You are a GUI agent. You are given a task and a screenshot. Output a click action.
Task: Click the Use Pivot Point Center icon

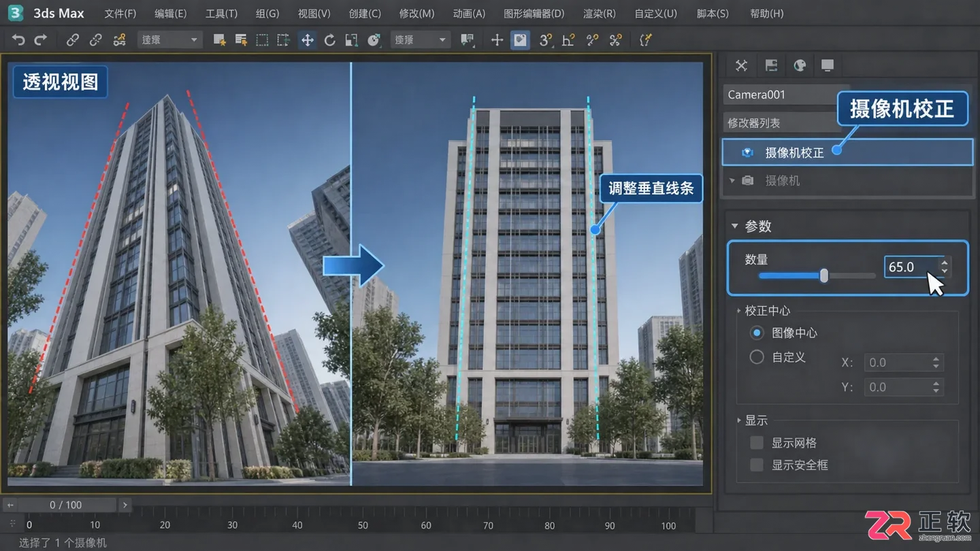coord(468,40)
